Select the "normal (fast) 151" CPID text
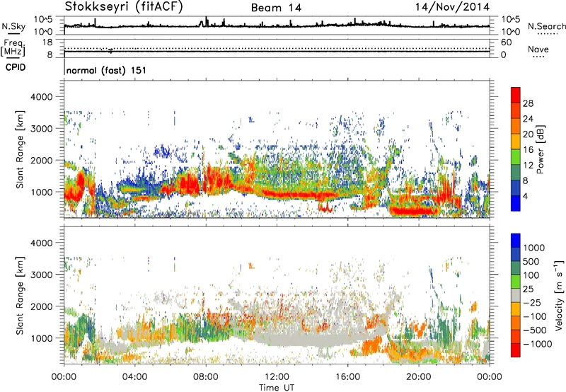Viewport: 566px width, 392px height. tap(107, 70)
